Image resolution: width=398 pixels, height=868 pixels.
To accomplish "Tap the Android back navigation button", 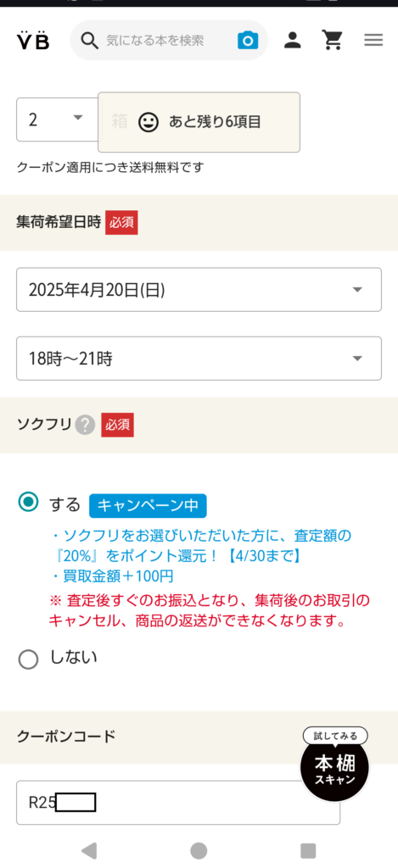I will point(89,850).
